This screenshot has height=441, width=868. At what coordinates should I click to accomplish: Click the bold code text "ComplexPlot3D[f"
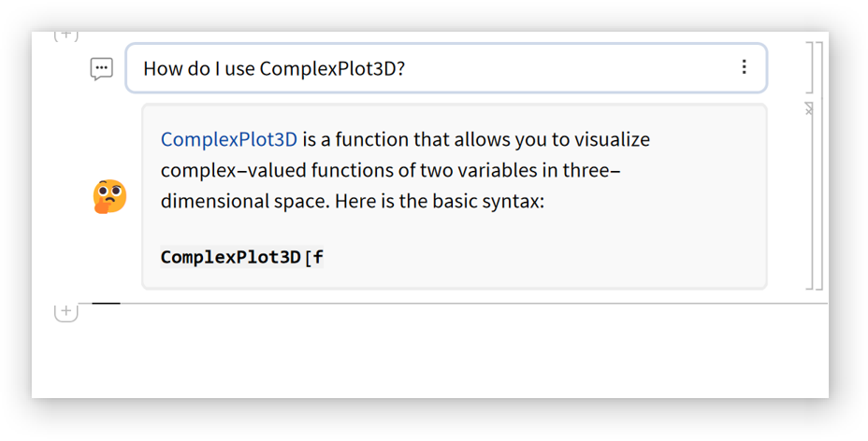tap(241, 257)
